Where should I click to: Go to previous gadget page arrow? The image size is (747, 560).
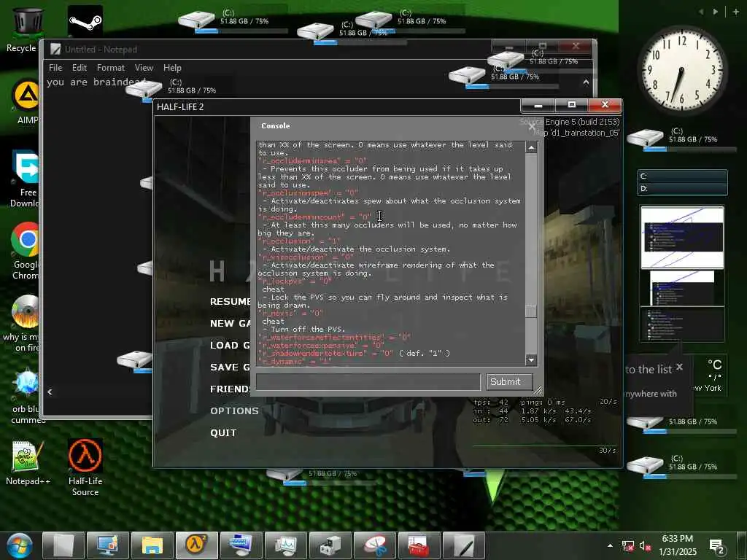point(701,12)
